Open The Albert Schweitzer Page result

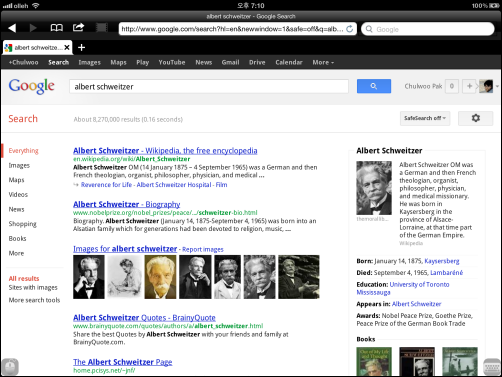[x=122, y=362]
